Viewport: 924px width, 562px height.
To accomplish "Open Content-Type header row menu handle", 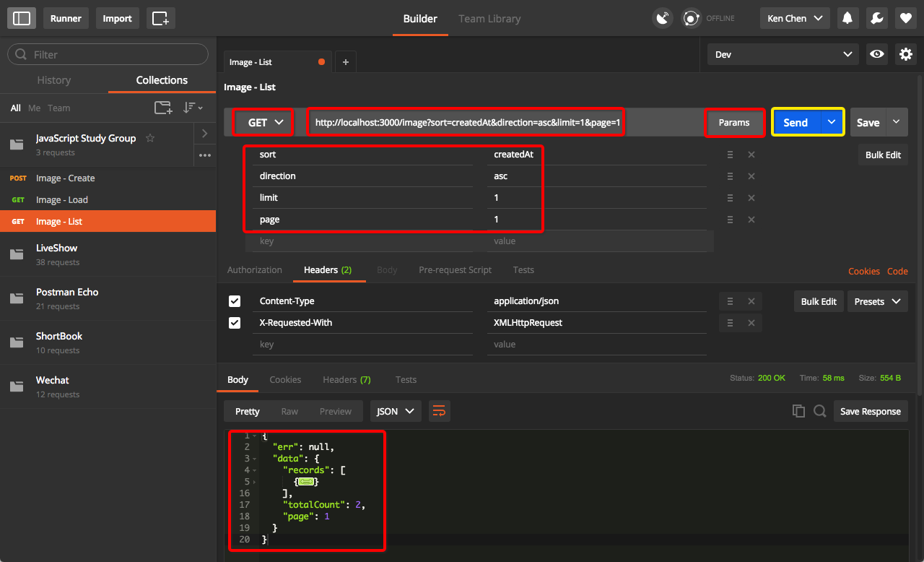I will coord(730,301).
